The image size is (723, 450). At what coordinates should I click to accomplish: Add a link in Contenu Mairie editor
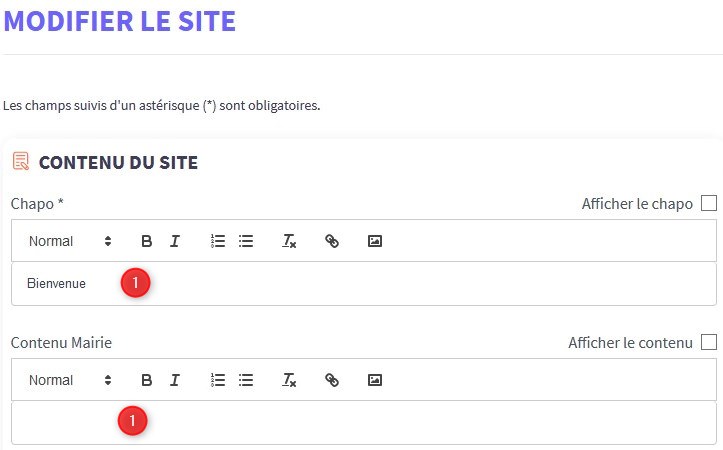click(332, 380)
